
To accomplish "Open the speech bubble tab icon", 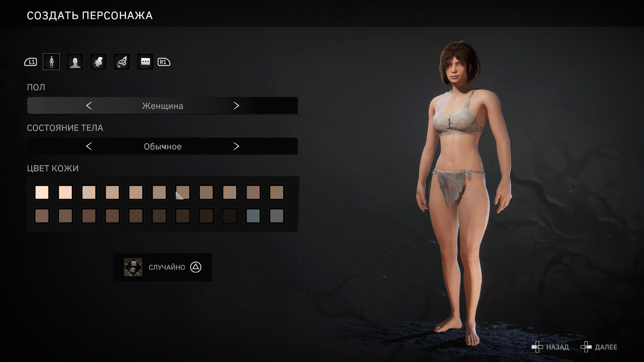I will point(145,62).
